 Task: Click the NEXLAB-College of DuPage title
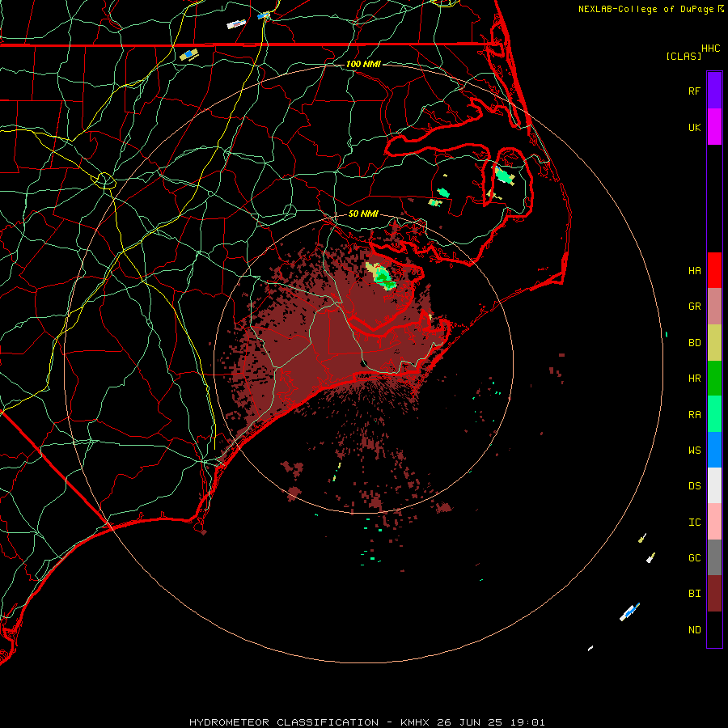pyautogui.click(x=645, y=9)
